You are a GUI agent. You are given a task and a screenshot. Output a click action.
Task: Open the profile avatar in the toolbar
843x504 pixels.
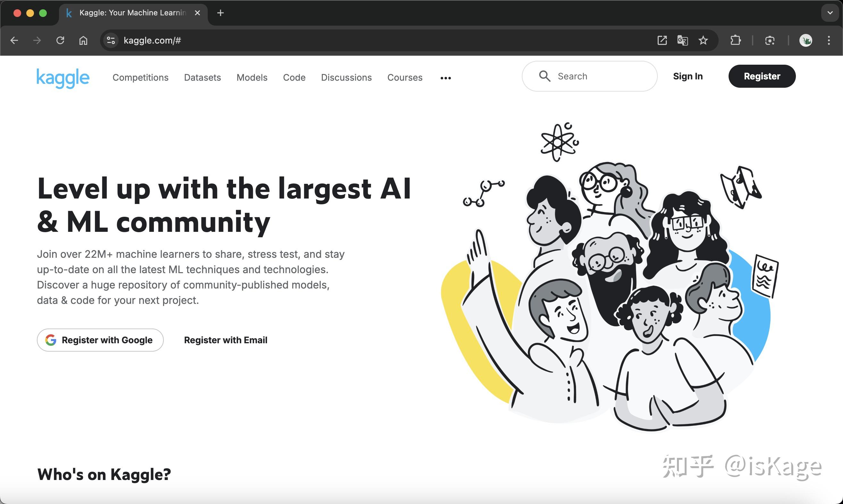tap(806, 40)
